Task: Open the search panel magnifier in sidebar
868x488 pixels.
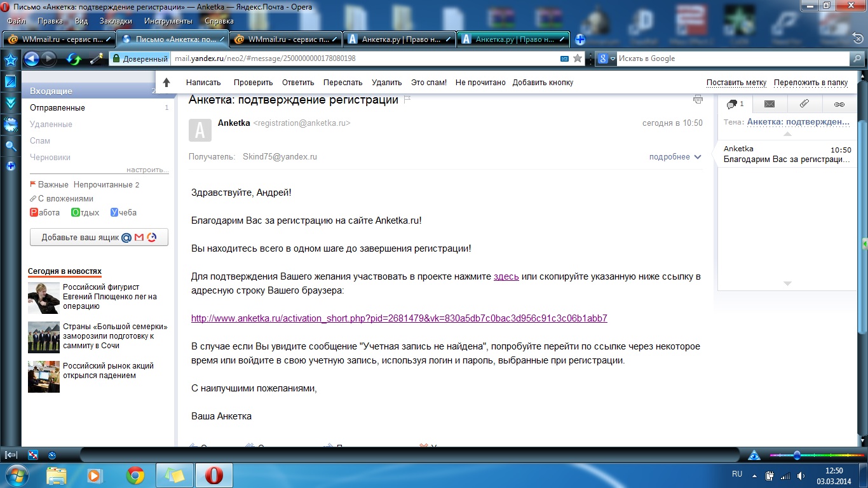Action: click(x=10, y=146)
